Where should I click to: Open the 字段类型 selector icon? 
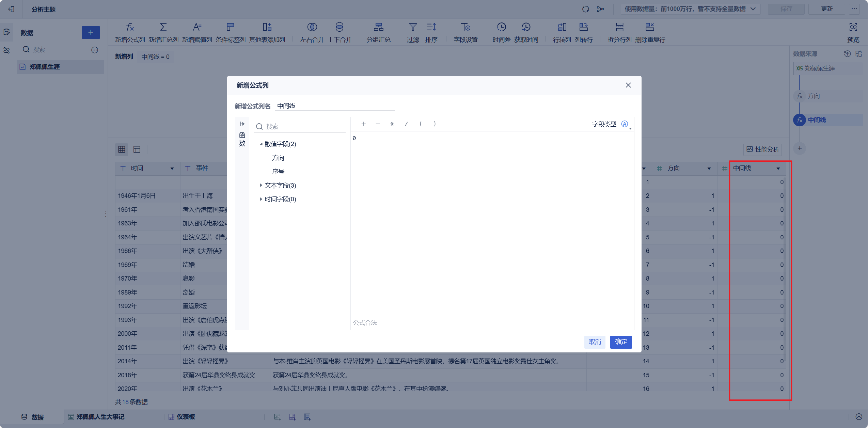pyautogui.click(x=625, y=124)
